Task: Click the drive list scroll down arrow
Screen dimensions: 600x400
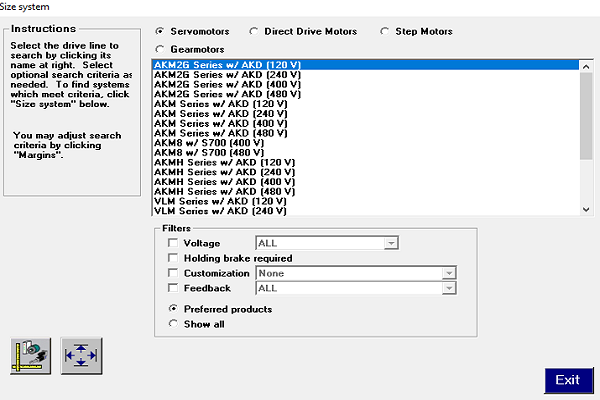Action: (x=586, y=209)
